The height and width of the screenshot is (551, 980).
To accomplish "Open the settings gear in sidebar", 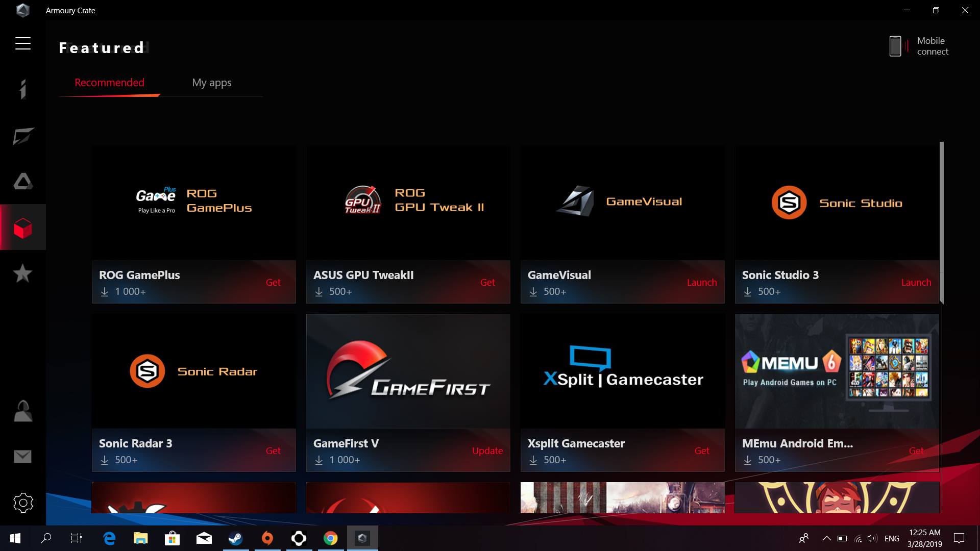I will point(23,503).
